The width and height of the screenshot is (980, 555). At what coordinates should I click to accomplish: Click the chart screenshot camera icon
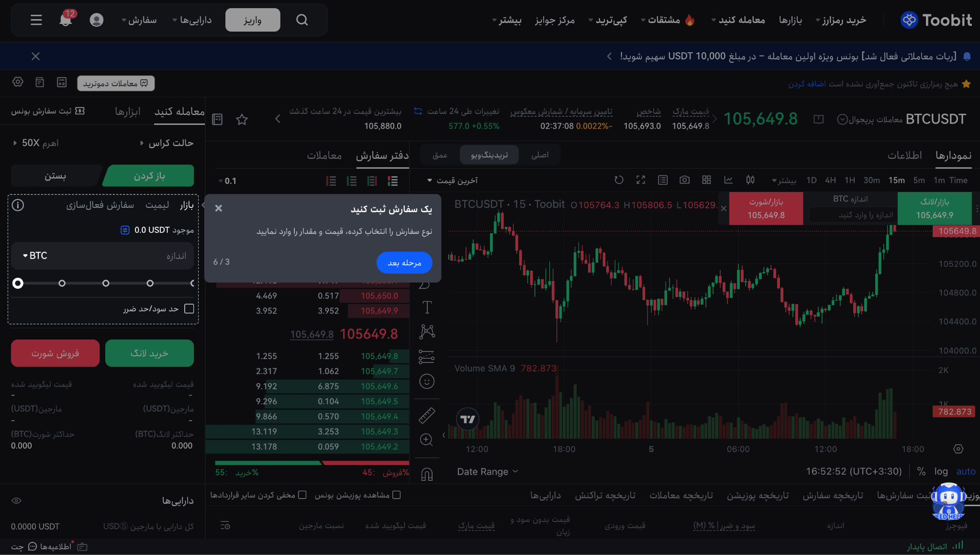(684, 180)
